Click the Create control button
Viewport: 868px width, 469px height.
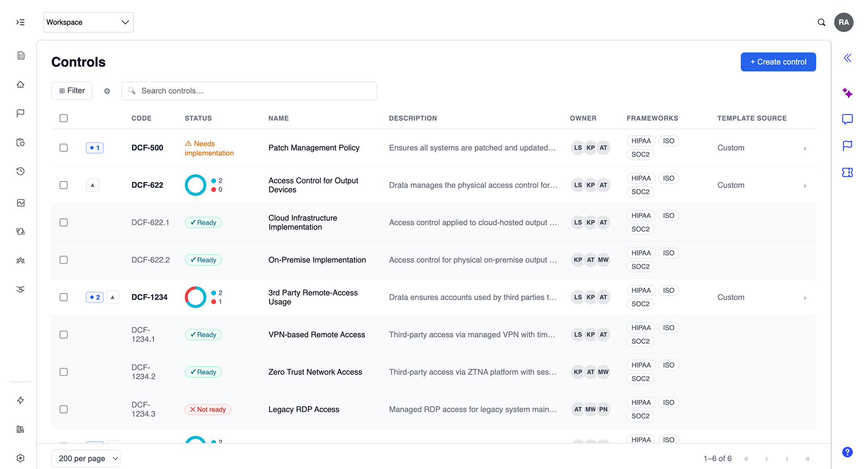778,62
